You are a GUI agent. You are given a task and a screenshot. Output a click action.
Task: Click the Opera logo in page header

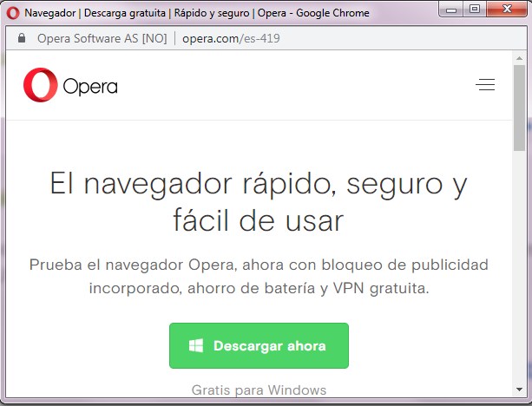click(x=70, y=85)
